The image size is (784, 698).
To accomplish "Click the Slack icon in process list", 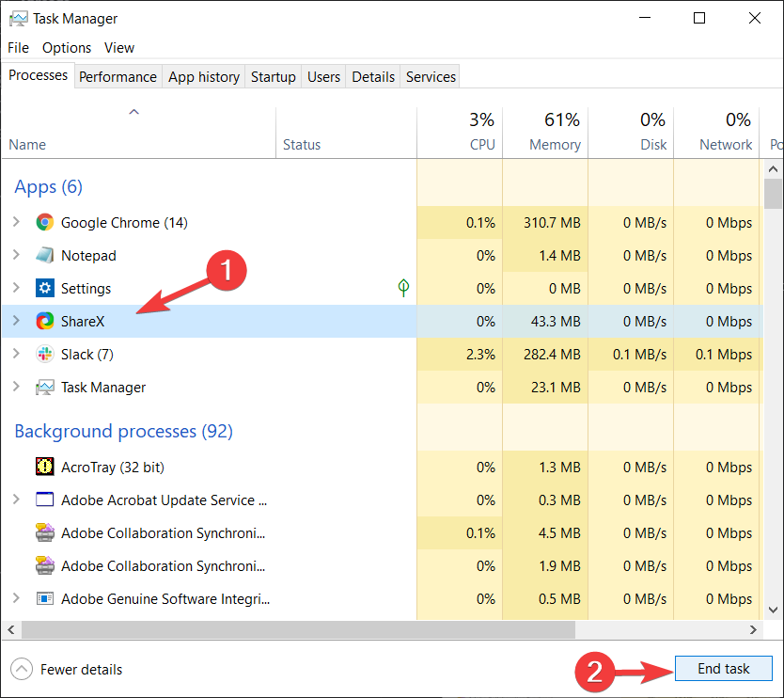I will pos(44,355).
